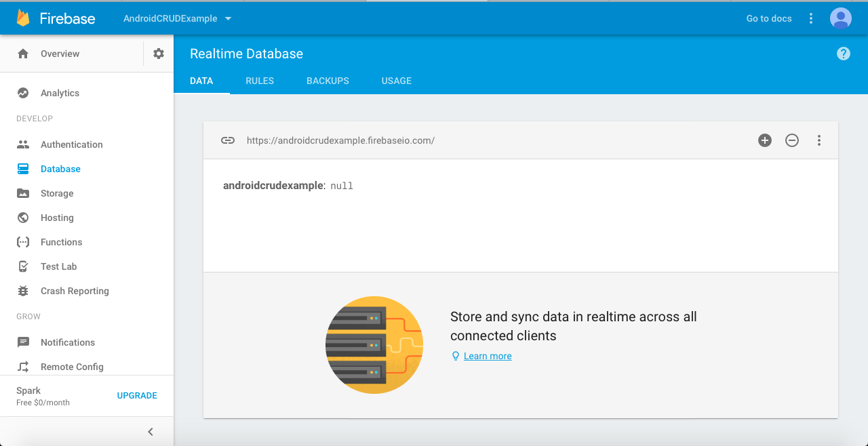This screenshot has width=868, height=446.
Task: Open the Test Lab section
Action: click(59, 266)
